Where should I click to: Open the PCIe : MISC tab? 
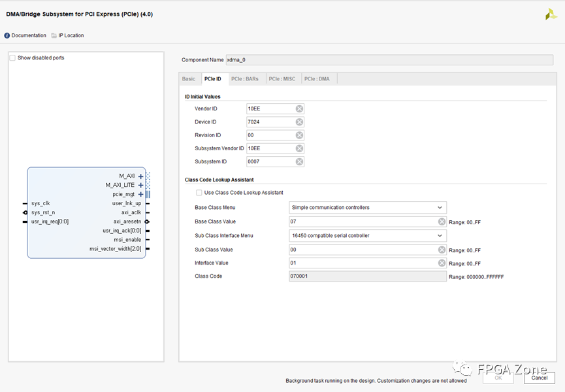click(282, 79)
